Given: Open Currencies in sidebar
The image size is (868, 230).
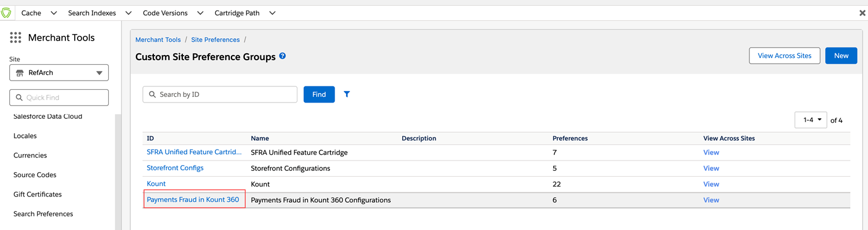Looking at the screenshot, I should click(x=30, y=155).
